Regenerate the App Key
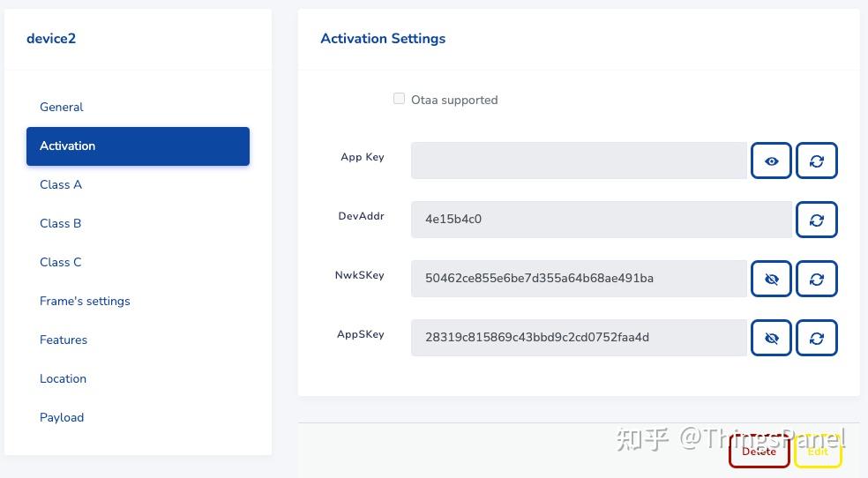868x478 pixels. coord(816,161)
